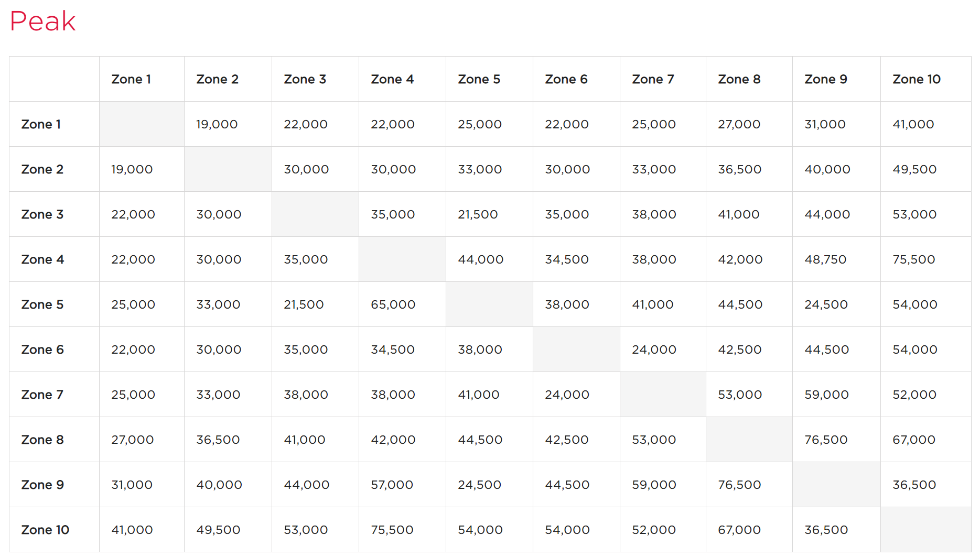Click the red Peak heading
This screenshot has width=980, height=557.
coord(42,21)
